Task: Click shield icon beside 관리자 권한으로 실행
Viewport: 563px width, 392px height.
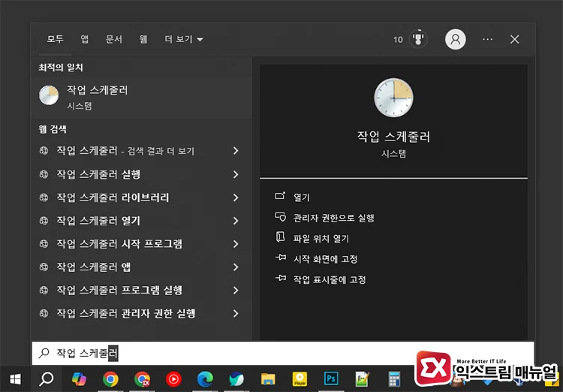Action: coord(281,217)
